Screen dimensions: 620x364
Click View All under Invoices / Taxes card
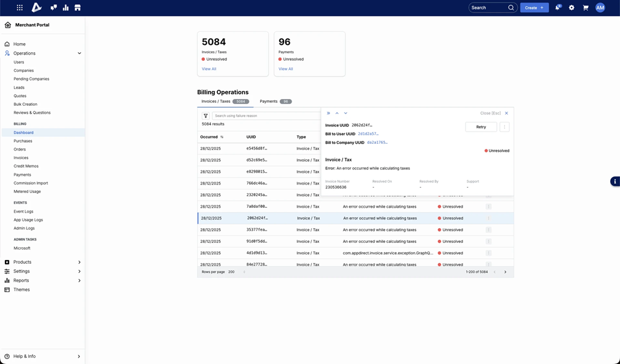(x=209, y=69)
